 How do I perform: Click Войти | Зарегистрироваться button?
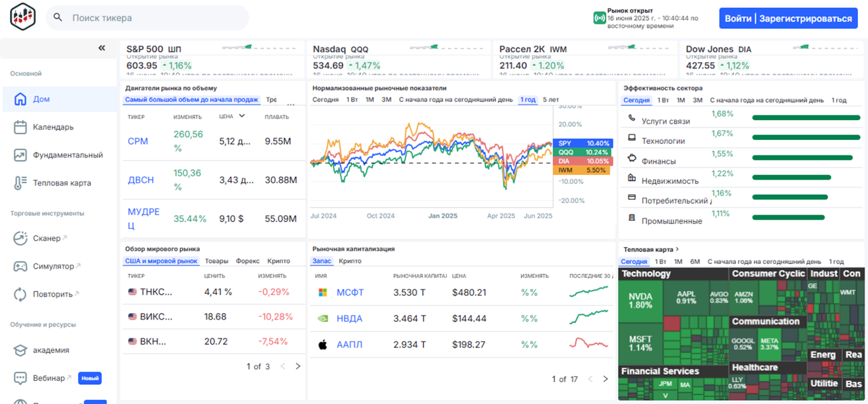point(788,18)
